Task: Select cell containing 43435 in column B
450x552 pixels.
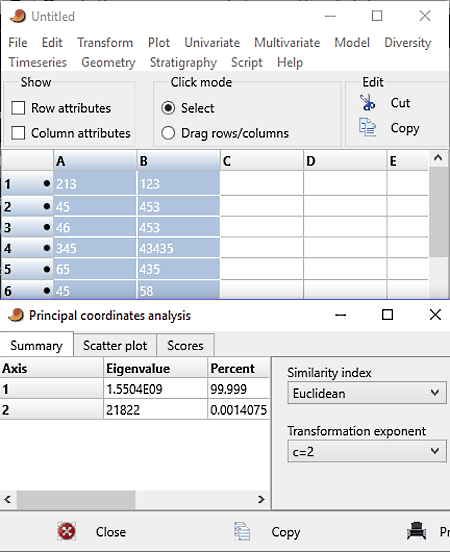Action: [179, 248]
